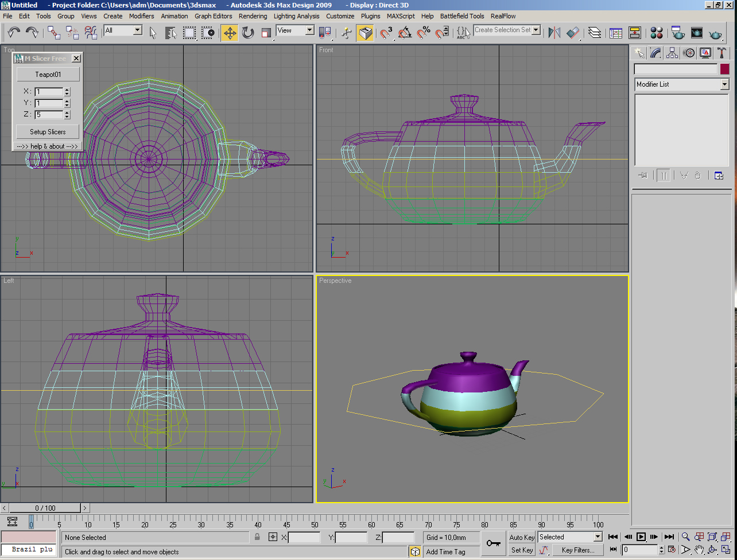Switch to the Hierarchy command panel

(672, 53)
